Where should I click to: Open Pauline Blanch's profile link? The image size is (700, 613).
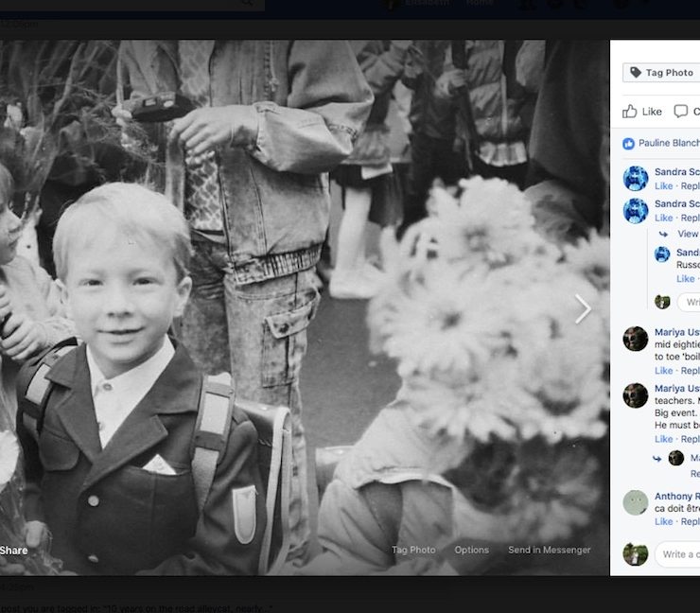coord(669,143)
